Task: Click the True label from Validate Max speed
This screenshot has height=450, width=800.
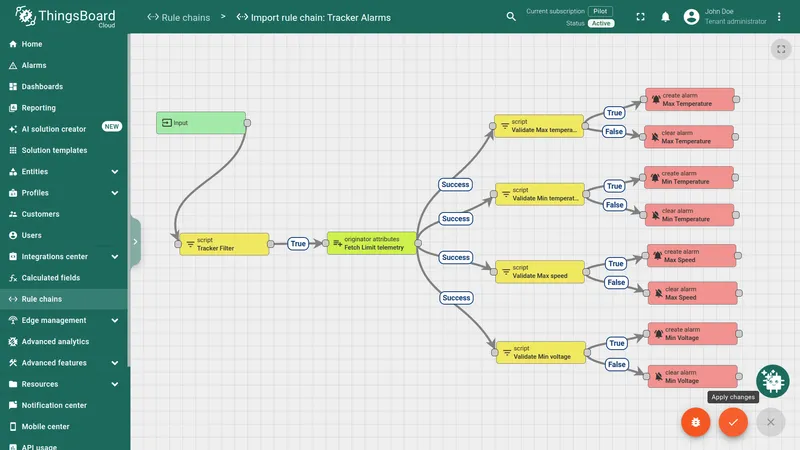Action: pos(616,264)
